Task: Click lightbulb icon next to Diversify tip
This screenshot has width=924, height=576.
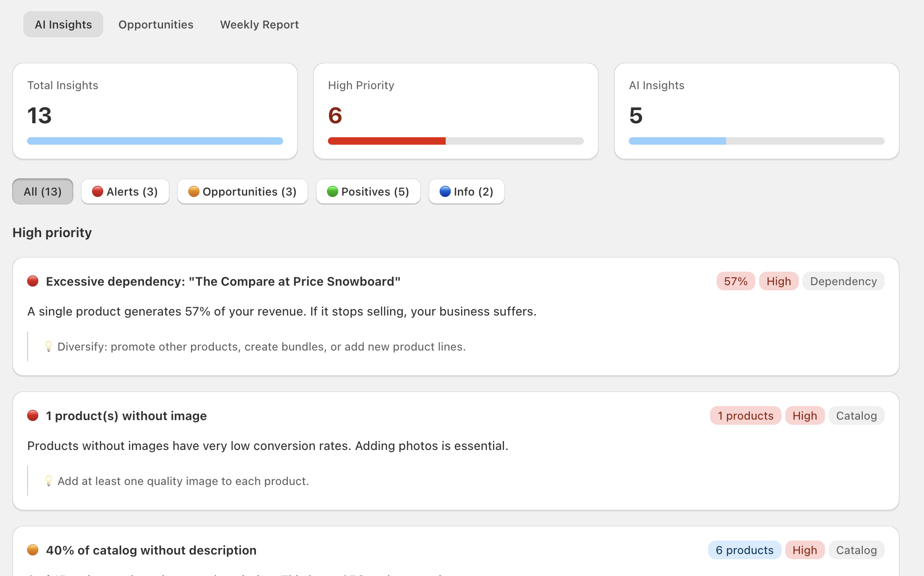Action: pos(49,346)
